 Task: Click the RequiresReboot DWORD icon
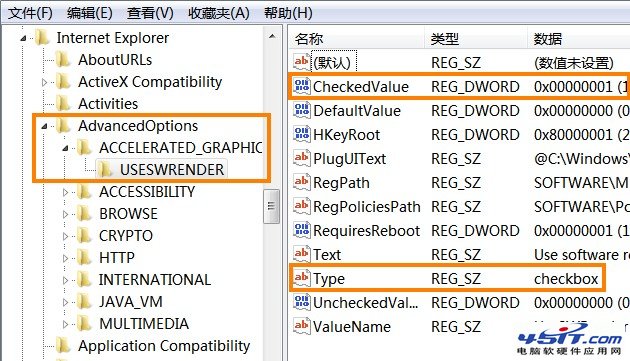[302, 230]
